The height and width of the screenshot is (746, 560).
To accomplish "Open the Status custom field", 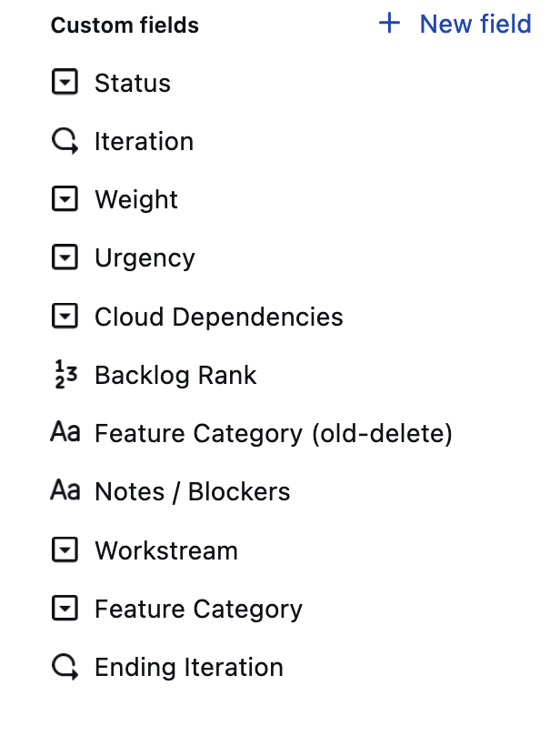I will (x=133, y=84).
